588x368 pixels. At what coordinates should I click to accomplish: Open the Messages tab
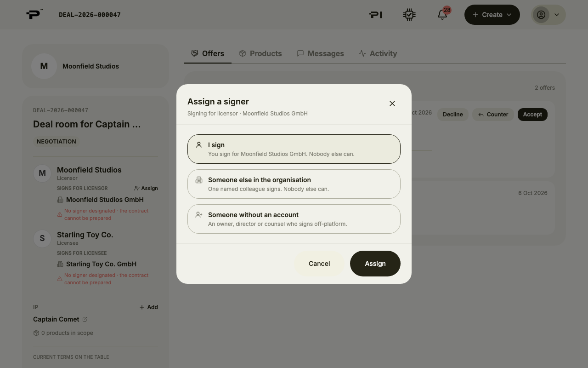coord(320,53)
